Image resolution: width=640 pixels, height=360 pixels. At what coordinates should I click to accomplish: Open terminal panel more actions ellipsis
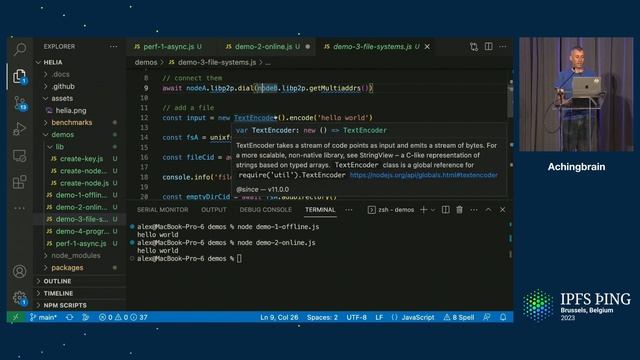pyautogui.click(x=474, y=210)
